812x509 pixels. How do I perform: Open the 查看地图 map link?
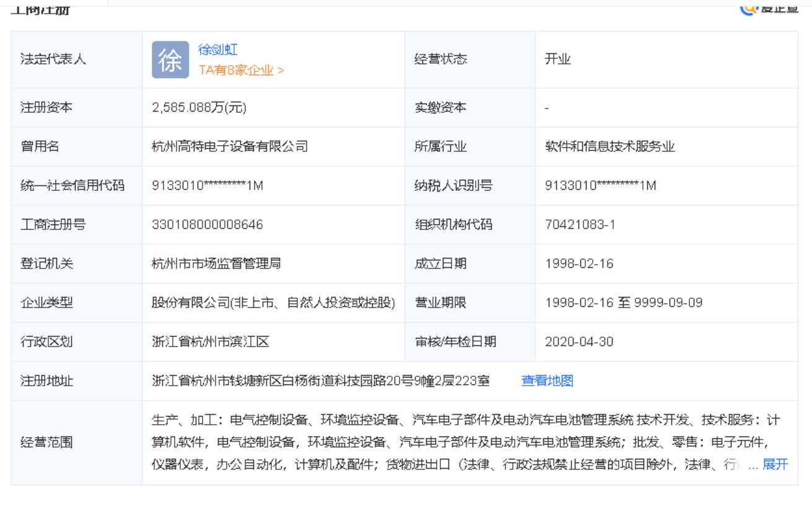click(547, 381)
